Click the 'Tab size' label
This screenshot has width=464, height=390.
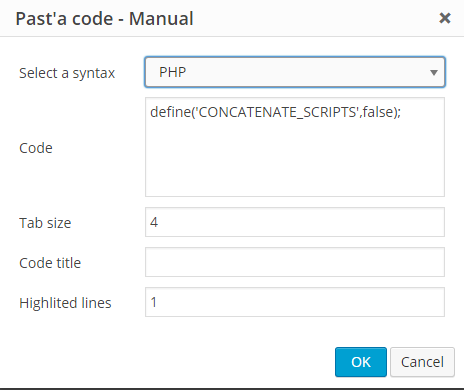(x=45, y=223)
